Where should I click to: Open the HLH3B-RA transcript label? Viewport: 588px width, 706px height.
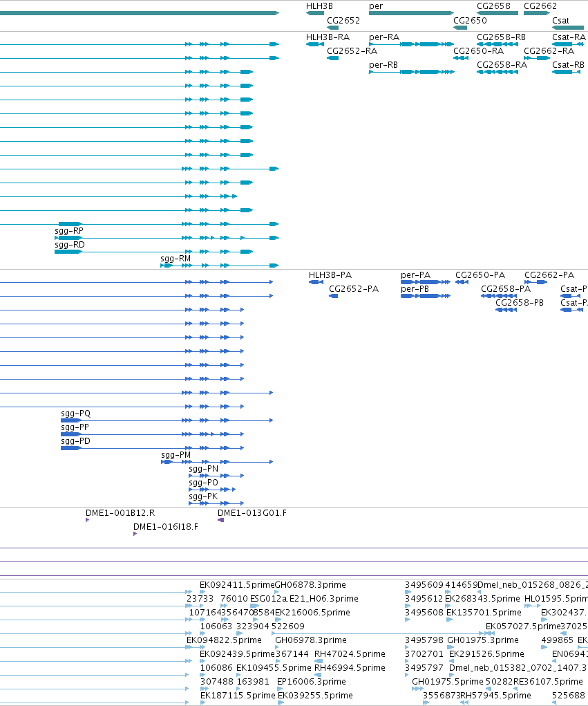tap(328, 37)
